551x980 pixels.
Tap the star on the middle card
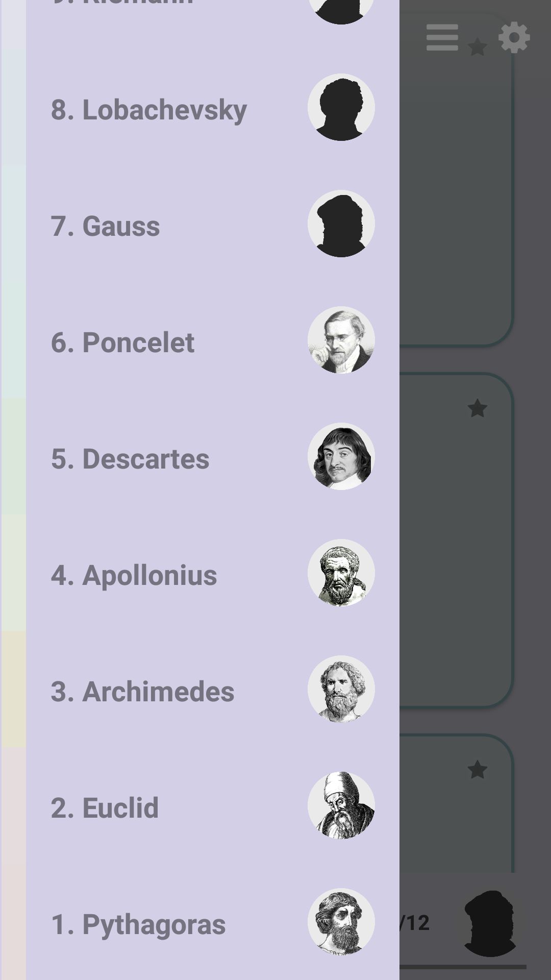pos(478,408)
